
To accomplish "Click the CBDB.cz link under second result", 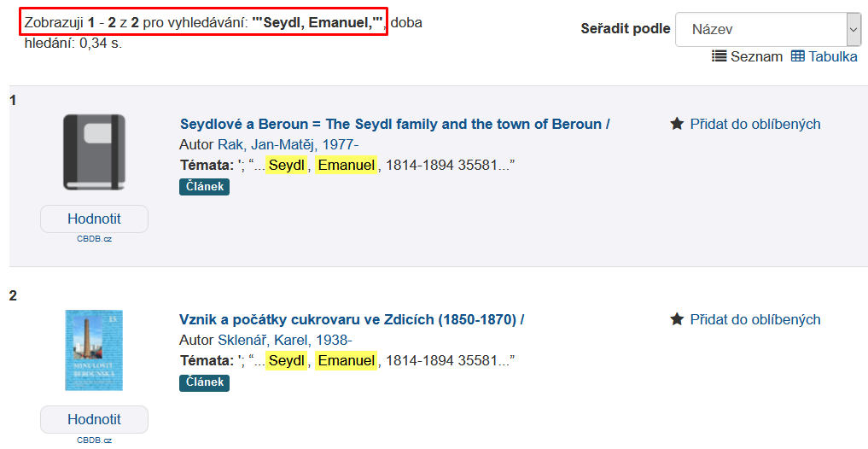I will pyautogui.click(x=94, y=440).
